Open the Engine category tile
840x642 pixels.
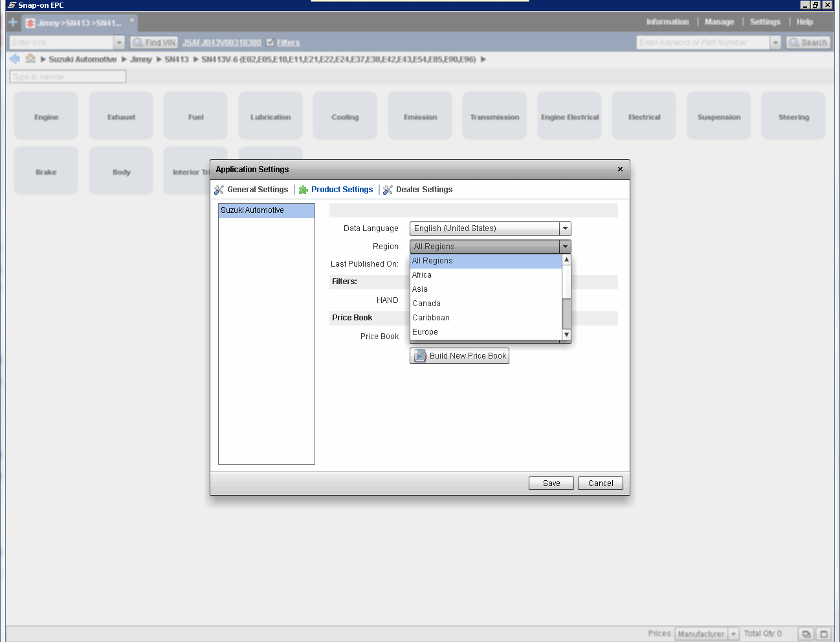pos(46,116)
